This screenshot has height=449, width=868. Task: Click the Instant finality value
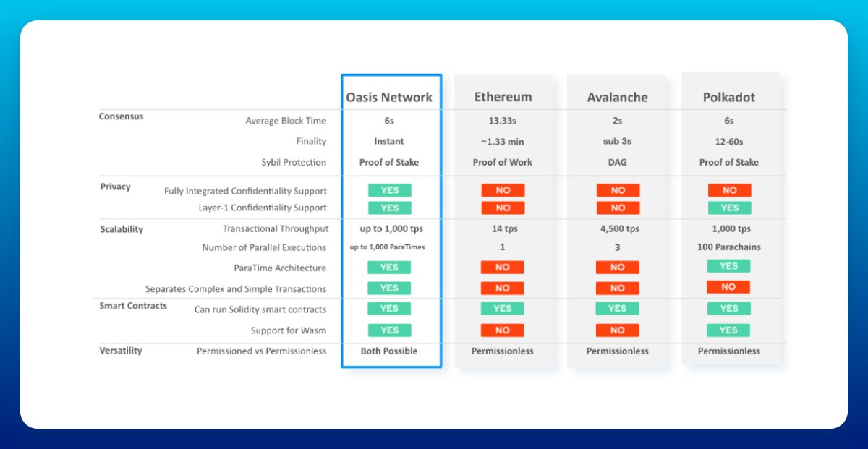pos(389,141)
